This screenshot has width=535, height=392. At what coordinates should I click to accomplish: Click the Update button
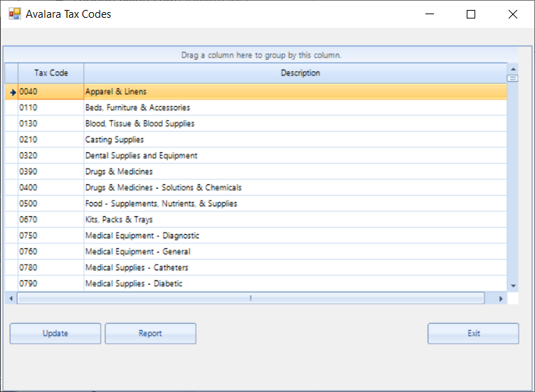55,334
